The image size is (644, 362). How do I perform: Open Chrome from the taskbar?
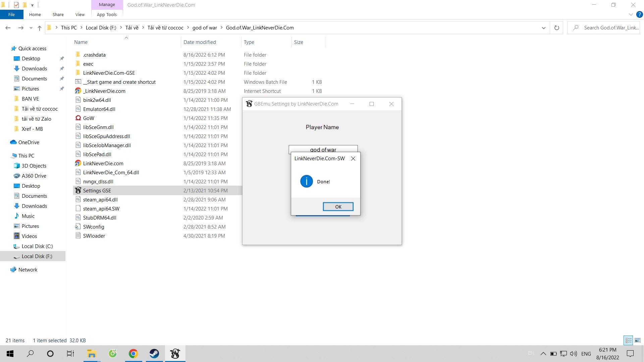point(133,354)
